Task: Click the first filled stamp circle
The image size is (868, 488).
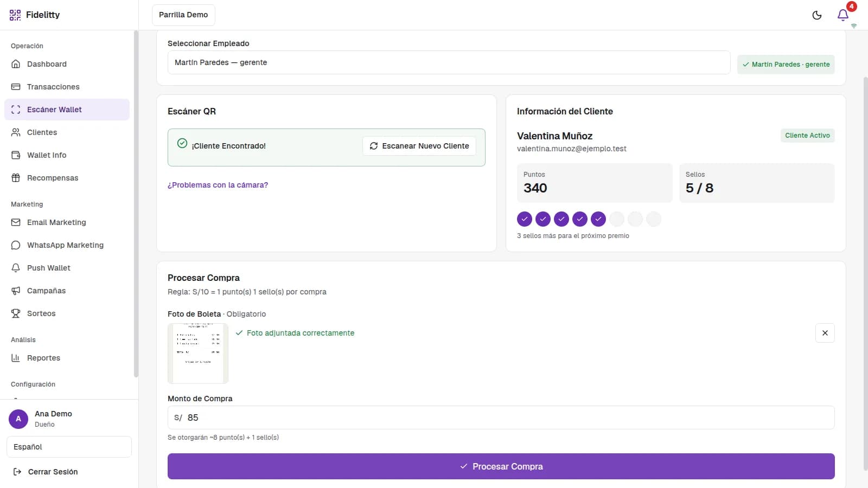Action: point(525,219)
